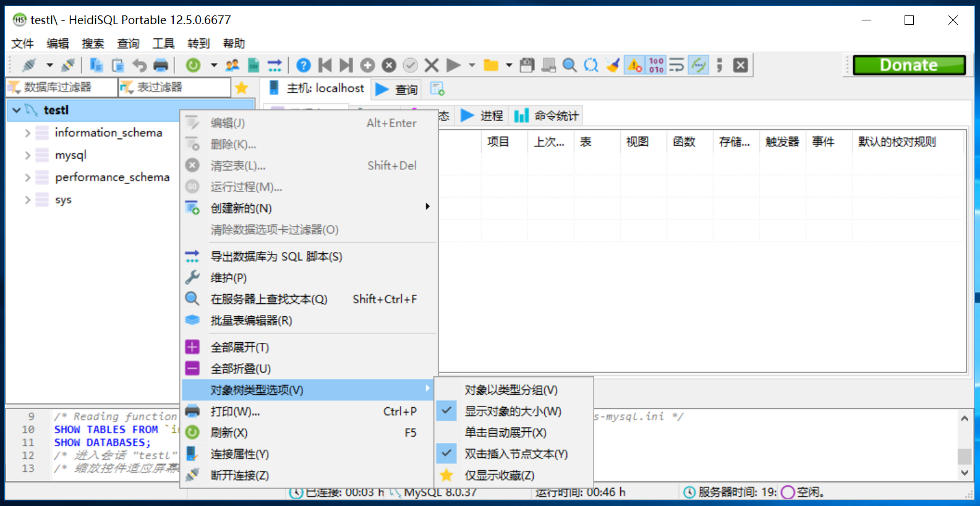
Task: Click the green Refresh toolbar icon
Action: [x=194, y=65]
